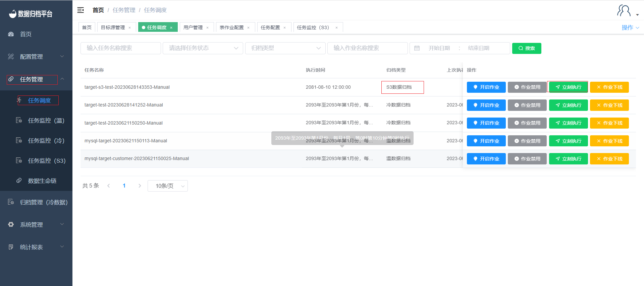The width and height of the screenshot is (644, 286).
Task: Click the calendar icon in the date range field
Action: pos(417,48)
